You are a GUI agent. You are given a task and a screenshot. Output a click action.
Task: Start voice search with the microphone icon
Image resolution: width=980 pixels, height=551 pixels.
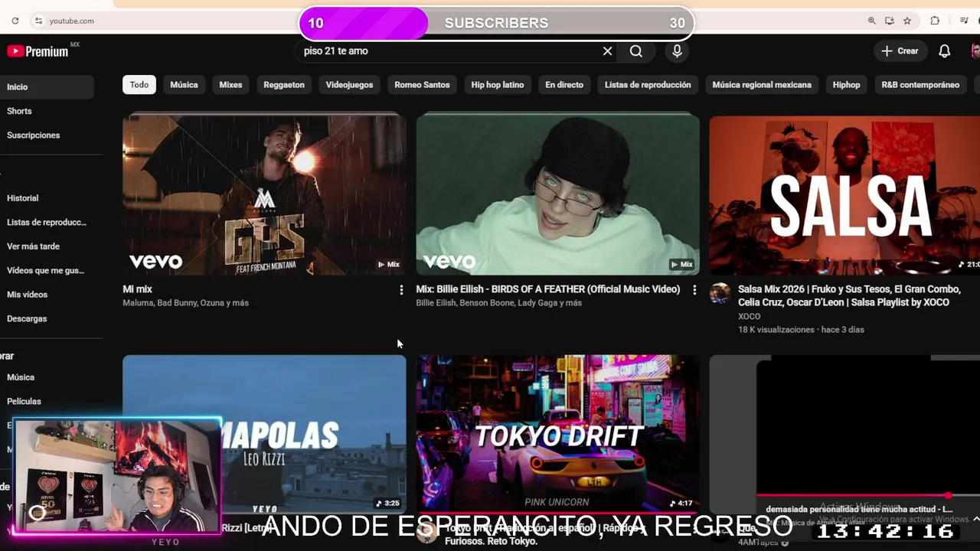(677, 51)
